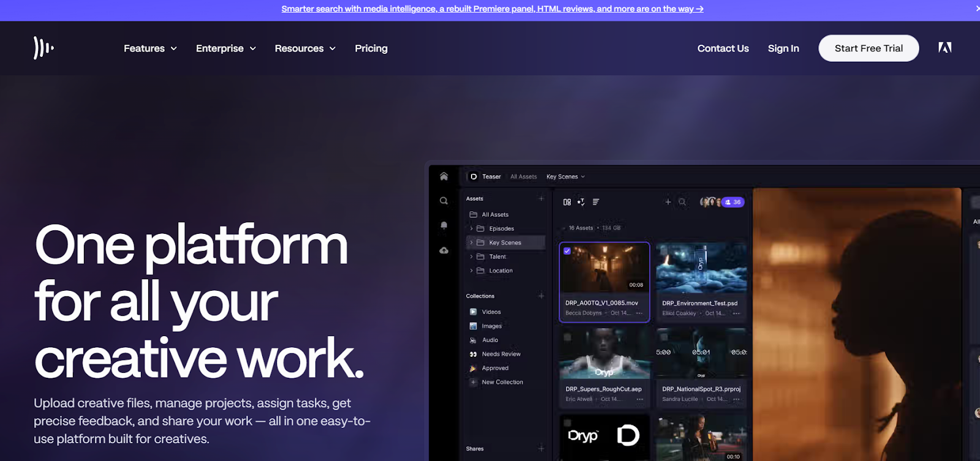Click the Audio collection icon
The image size is (980, 461).
[473, 340]
